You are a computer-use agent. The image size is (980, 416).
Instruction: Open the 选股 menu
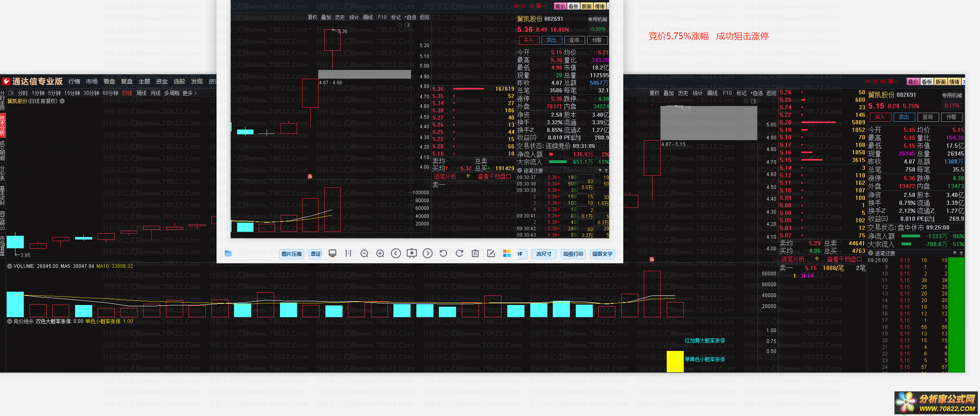click(x=179, y=81)
